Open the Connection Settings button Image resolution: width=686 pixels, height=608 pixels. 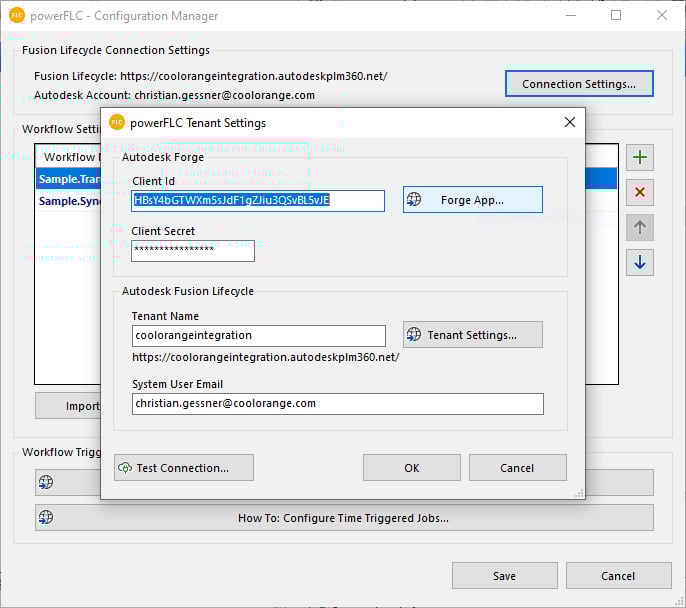click(x=579, y=84)
